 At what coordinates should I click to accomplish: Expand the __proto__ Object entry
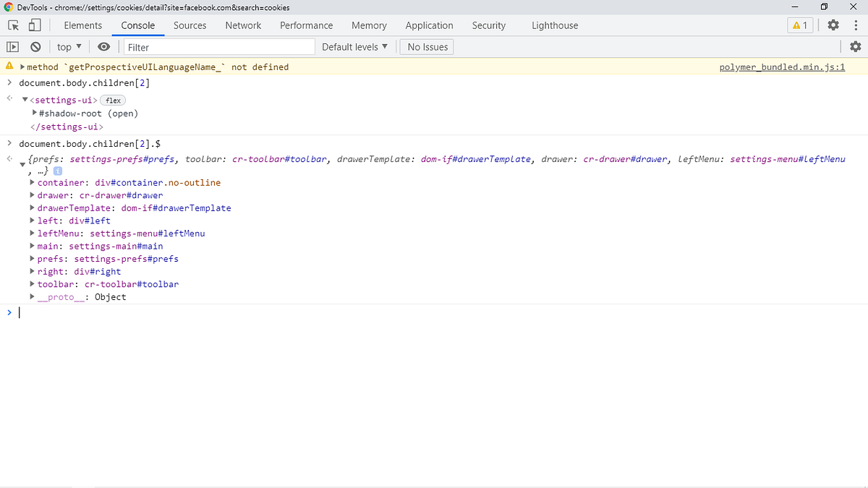[32, 296]
